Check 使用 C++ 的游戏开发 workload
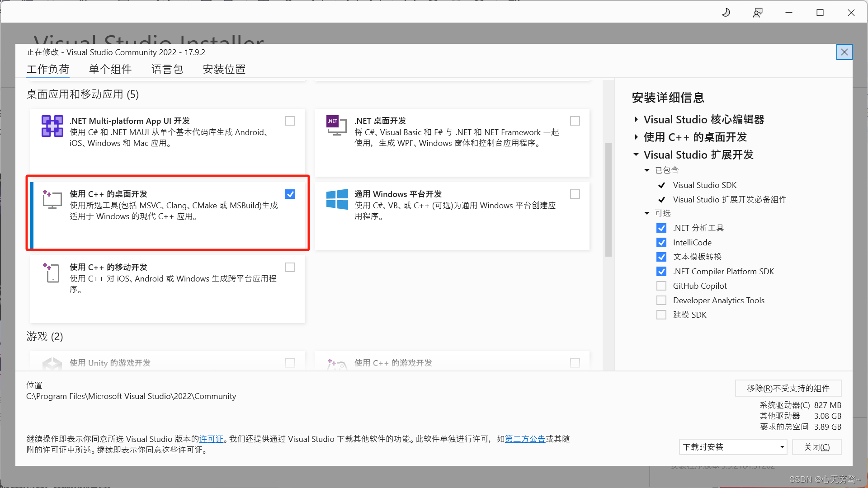This screenshot has height=488, width=868. (x=575, y=363)
